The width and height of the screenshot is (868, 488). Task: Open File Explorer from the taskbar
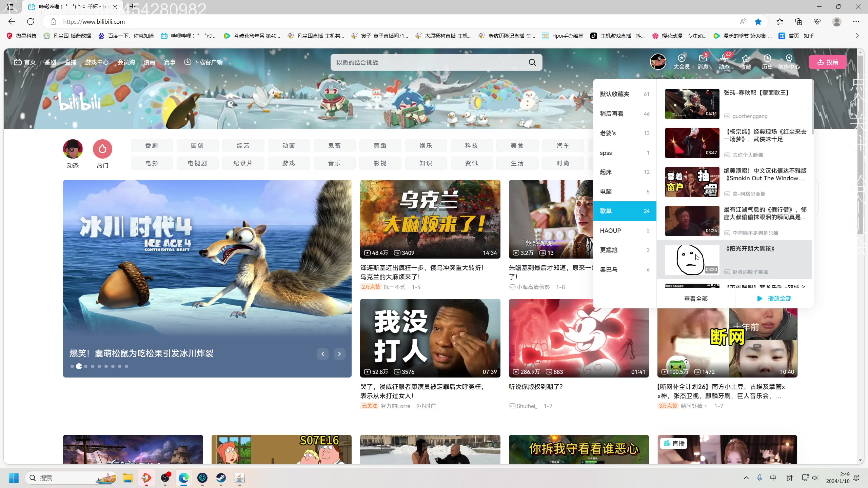point(128,478)
